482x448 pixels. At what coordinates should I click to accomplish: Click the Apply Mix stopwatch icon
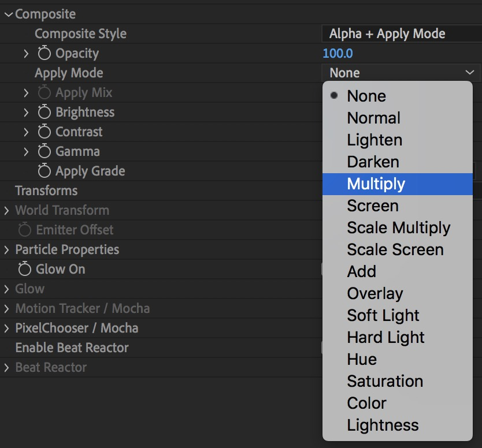point(45,93)
